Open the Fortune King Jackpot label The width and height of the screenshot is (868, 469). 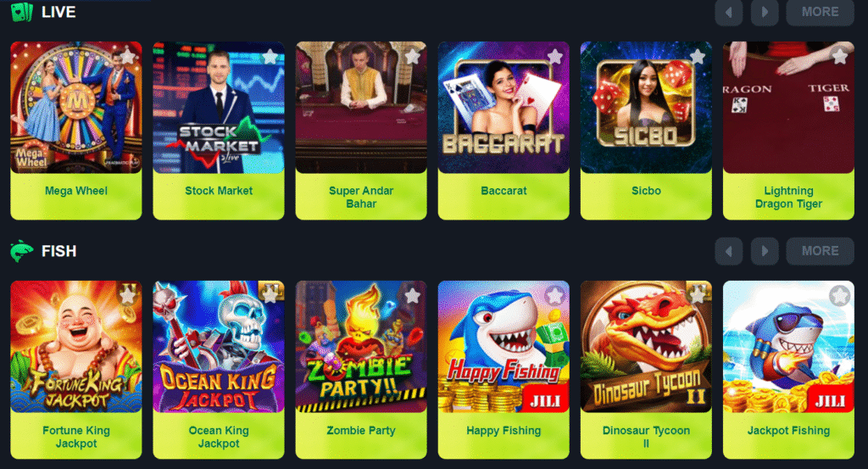point(76,437)
